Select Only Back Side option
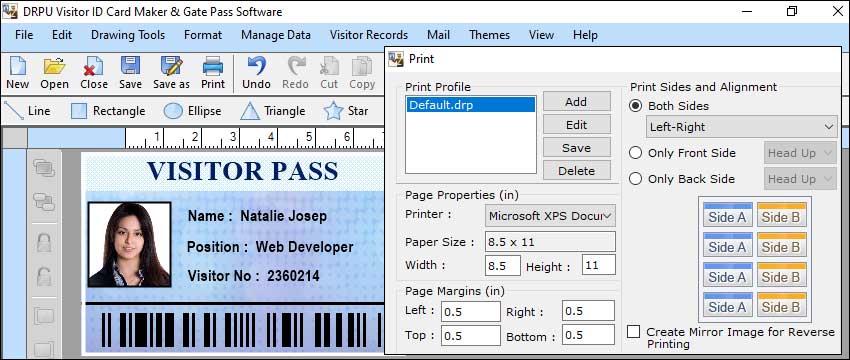This screenshot has width=850, height=360. (635, 178)
